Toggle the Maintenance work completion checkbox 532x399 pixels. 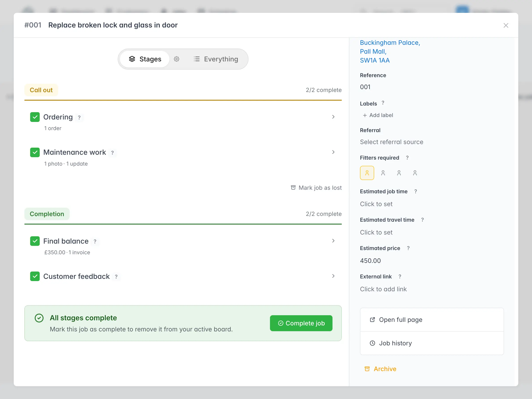[35, 152]
